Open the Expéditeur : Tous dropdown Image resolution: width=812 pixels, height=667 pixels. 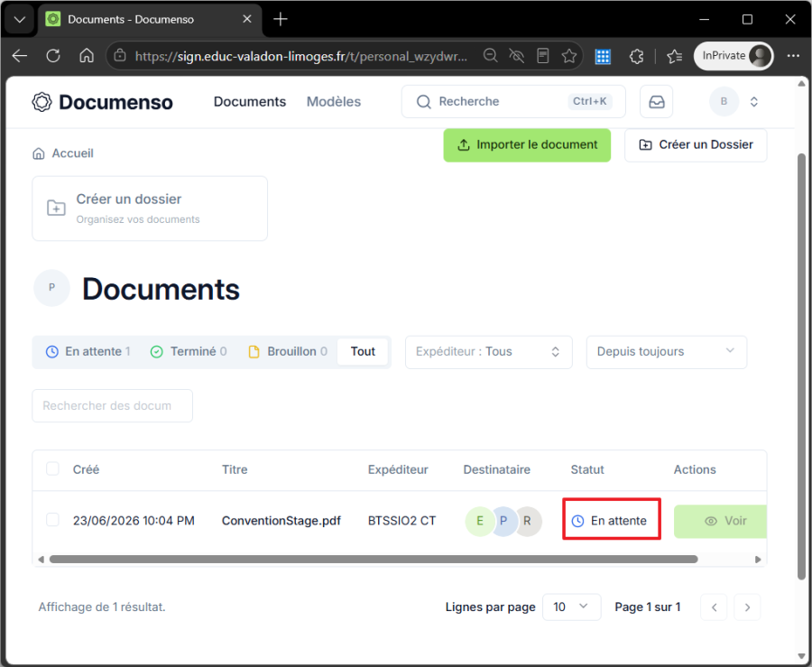tap(488, 352)
